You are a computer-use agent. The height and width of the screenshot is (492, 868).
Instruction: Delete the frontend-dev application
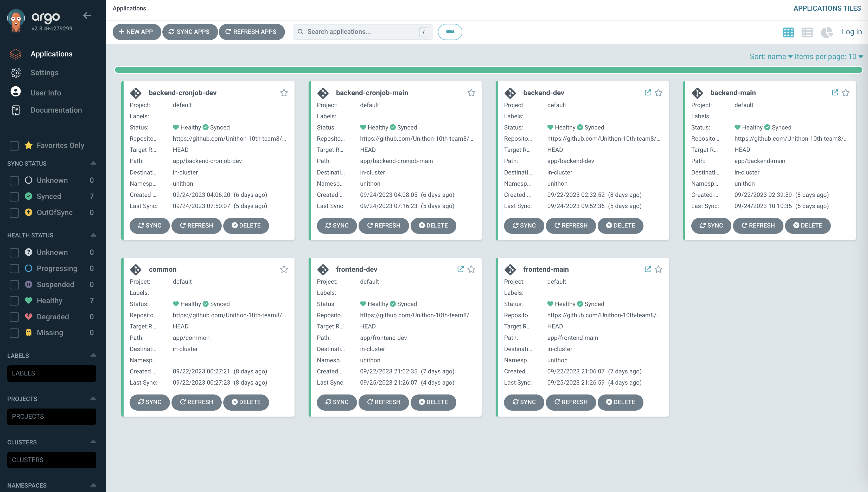pyautogui.click(x=433, y=402)
